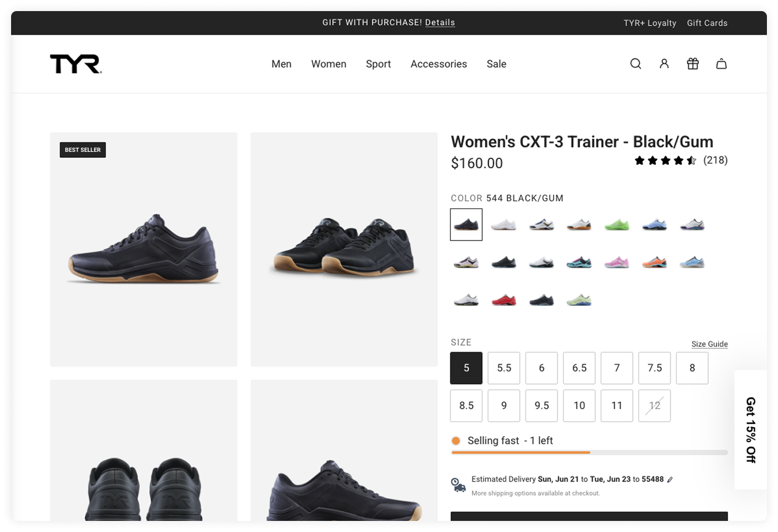Open the shopping bag icon
The image size is (778, 532).
pos(721,64)
